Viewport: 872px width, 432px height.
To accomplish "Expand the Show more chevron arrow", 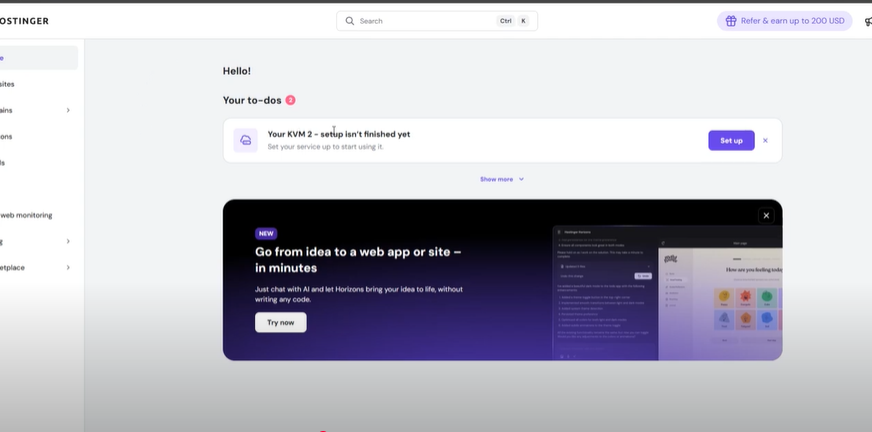I will [x=521, y=179].
